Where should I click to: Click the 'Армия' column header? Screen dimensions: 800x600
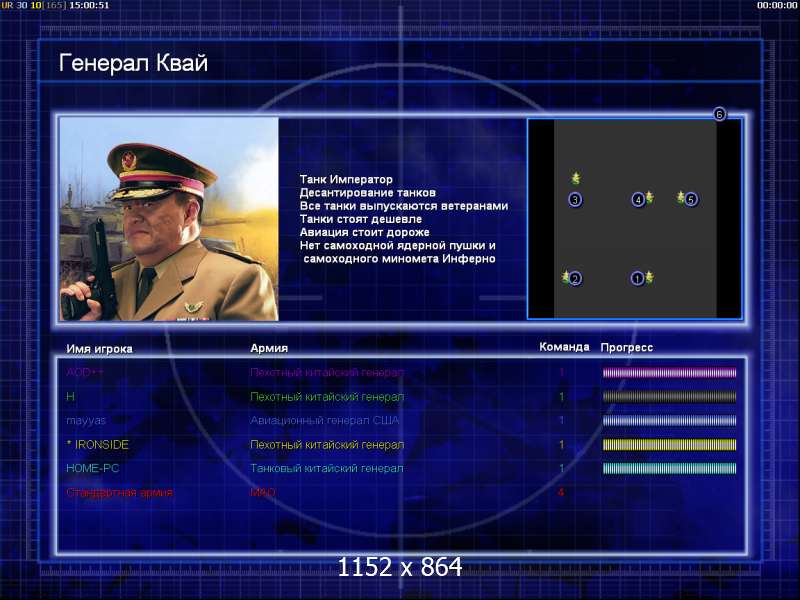(269, 348)
